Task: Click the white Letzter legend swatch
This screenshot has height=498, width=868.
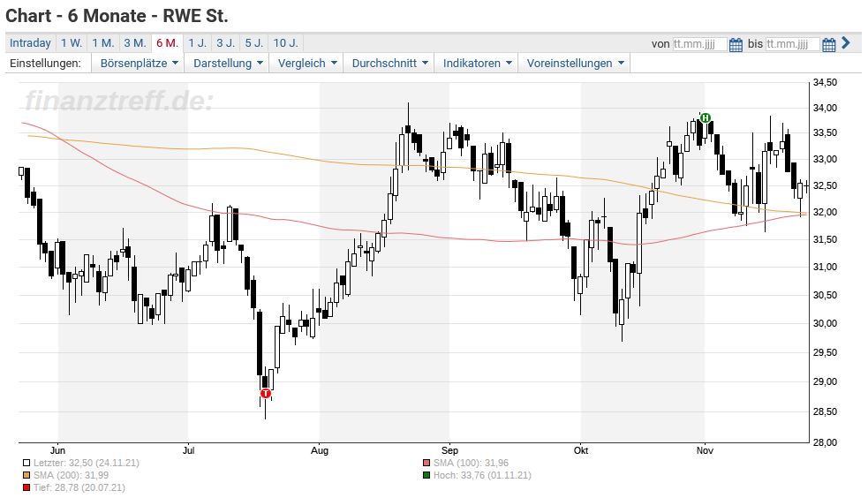Action: point(26,464)
